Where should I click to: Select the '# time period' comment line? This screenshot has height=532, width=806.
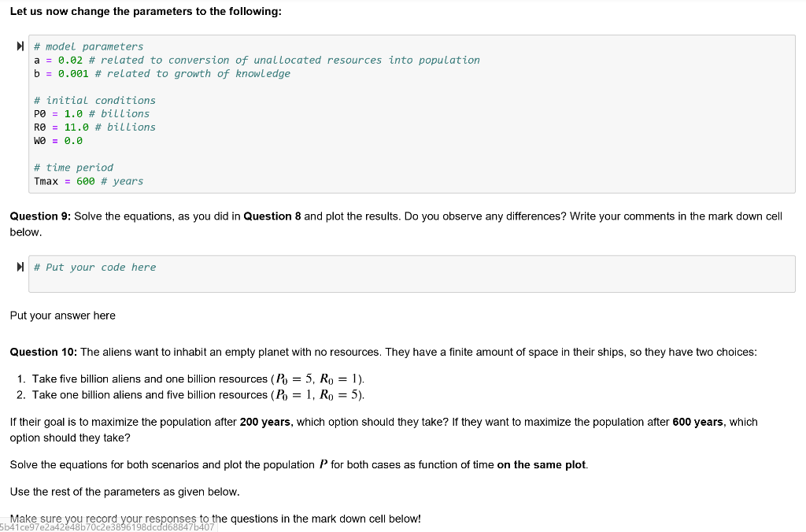tap(74, 168)
